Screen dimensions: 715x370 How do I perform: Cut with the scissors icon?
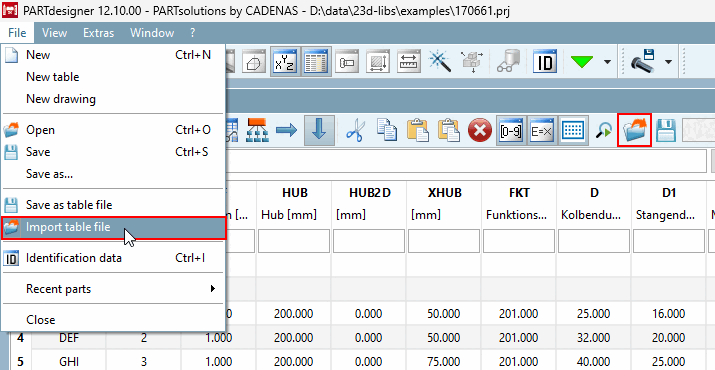click(x=355, y=130)
